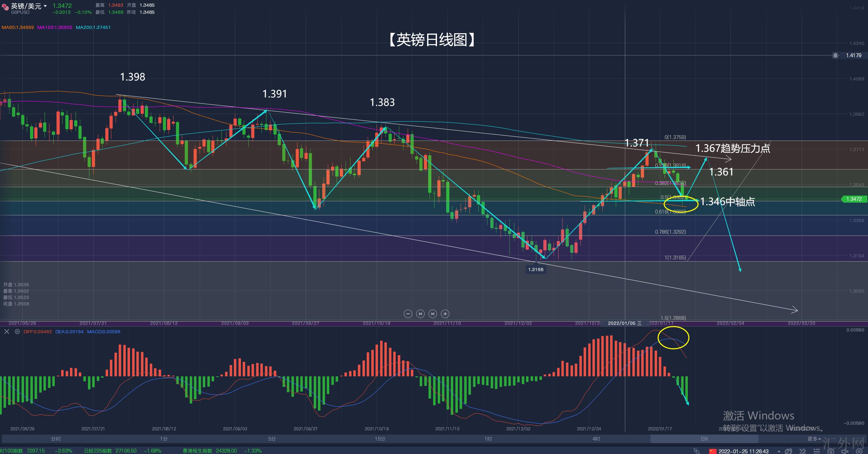The height and width of the screenshot is (454, 868).
Task: Open MACD indicator settings gear
Action: [x=17, y=331]
